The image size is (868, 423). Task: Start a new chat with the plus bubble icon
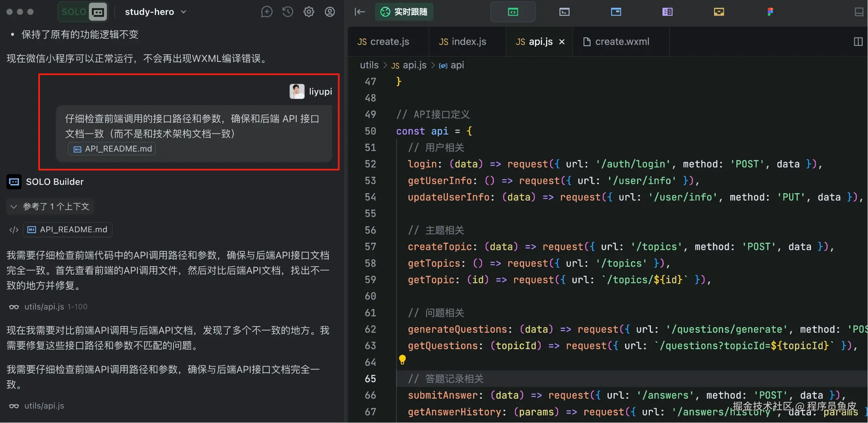point(267,12)
